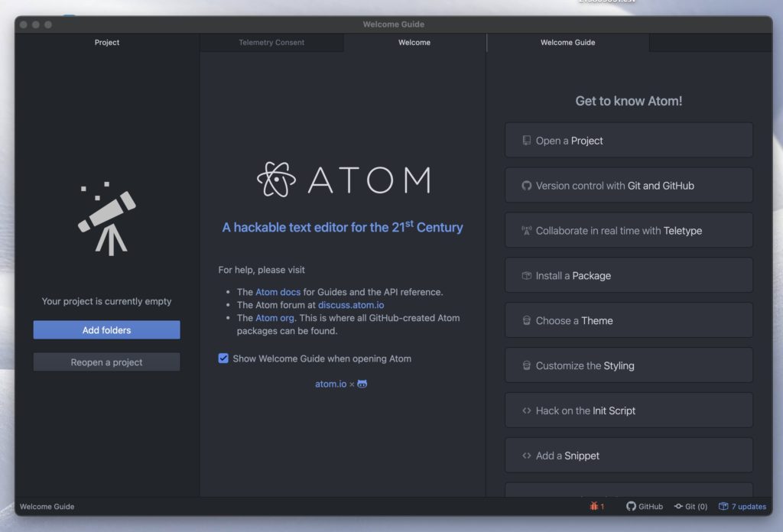Click the Git (0) status bar text
The width and height of the screenshot is (783, 532).
(x=696, y=506)
